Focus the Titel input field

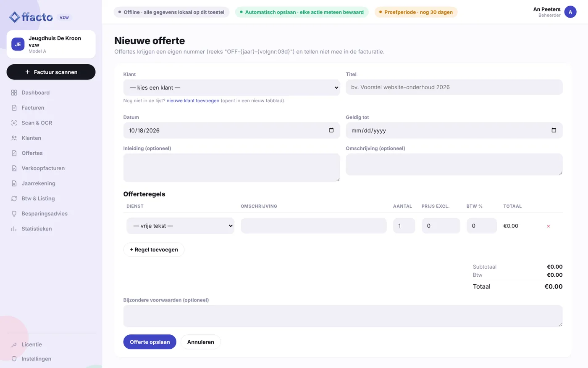tap(454, 87)
